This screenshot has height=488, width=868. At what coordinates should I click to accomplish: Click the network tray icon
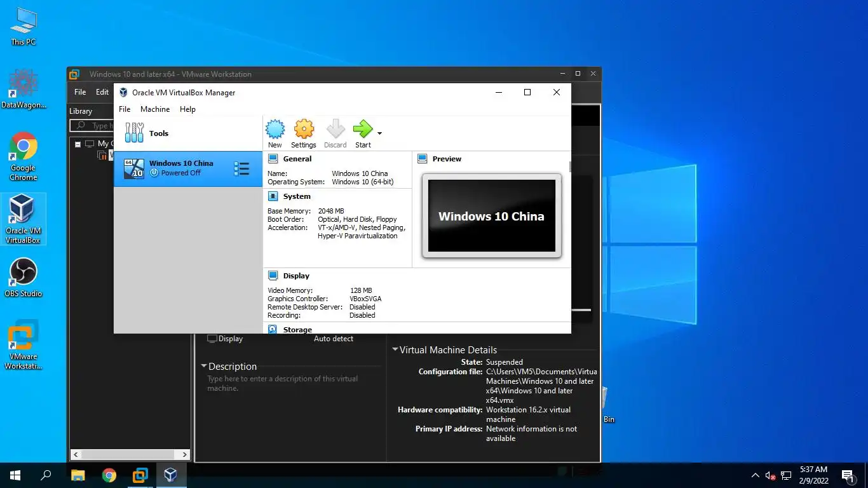pos(786,475)
